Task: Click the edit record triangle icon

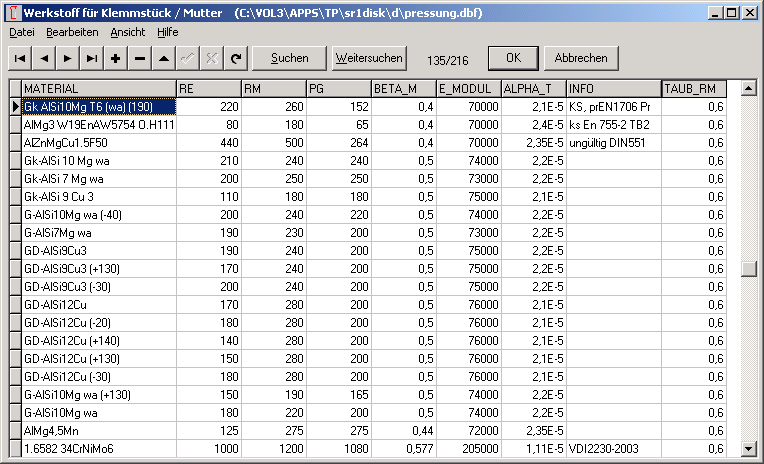Action: point(164,58)
